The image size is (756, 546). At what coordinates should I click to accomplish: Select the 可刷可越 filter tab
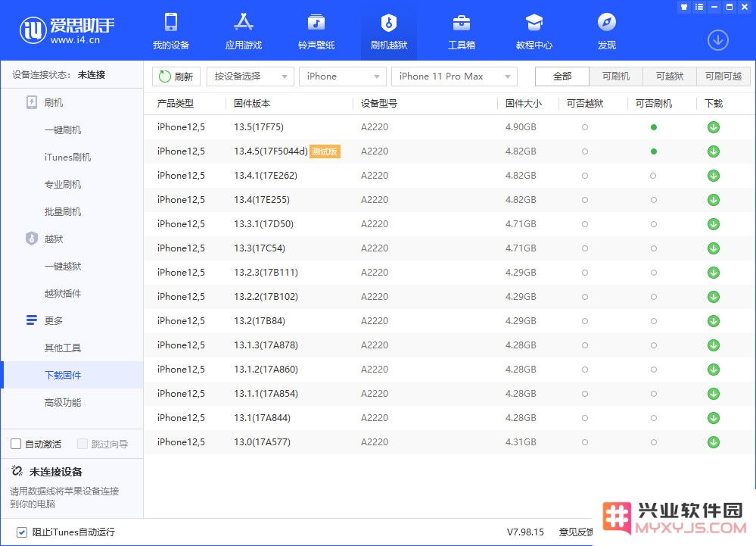coord(723,76)
